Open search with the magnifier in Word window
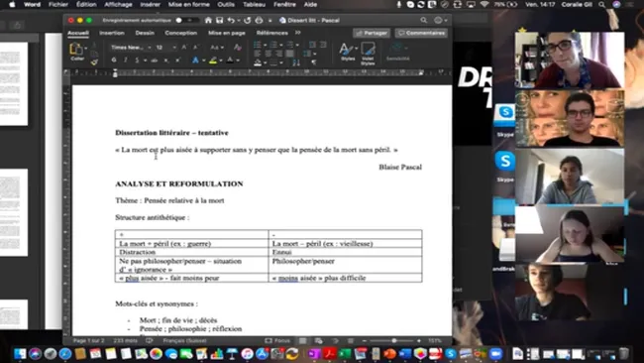The height and width of the screenshot is (363, 644). pos(423,20)
